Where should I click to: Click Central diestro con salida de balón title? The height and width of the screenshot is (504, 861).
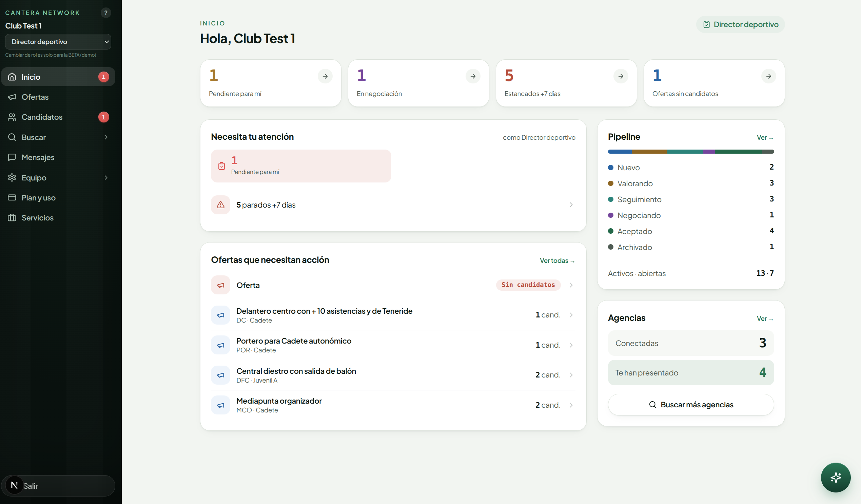(296, 371)
